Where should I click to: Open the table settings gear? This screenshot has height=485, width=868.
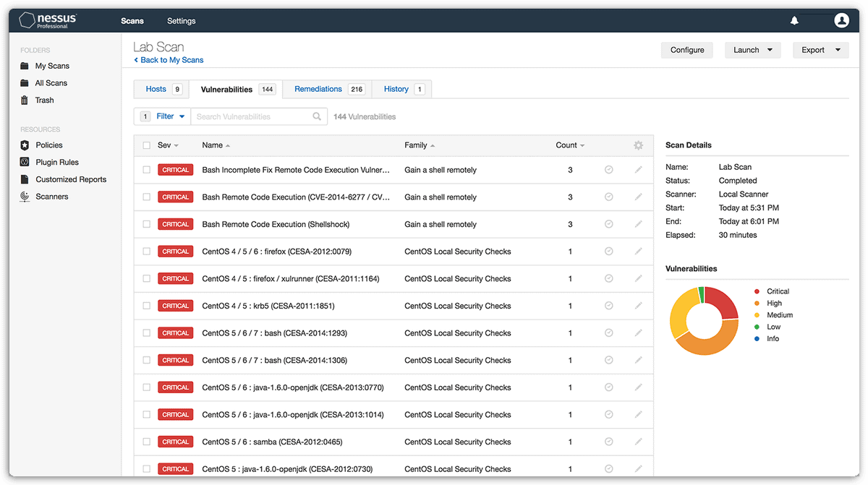click(638, 145)
